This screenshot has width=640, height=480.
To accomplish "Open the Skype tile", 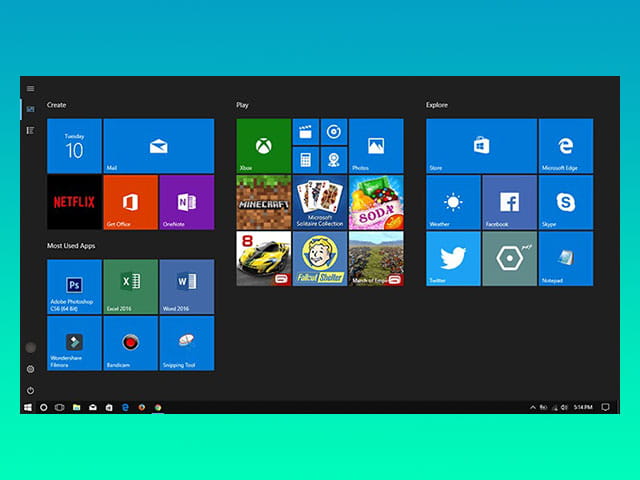I will tap(566, 202).
